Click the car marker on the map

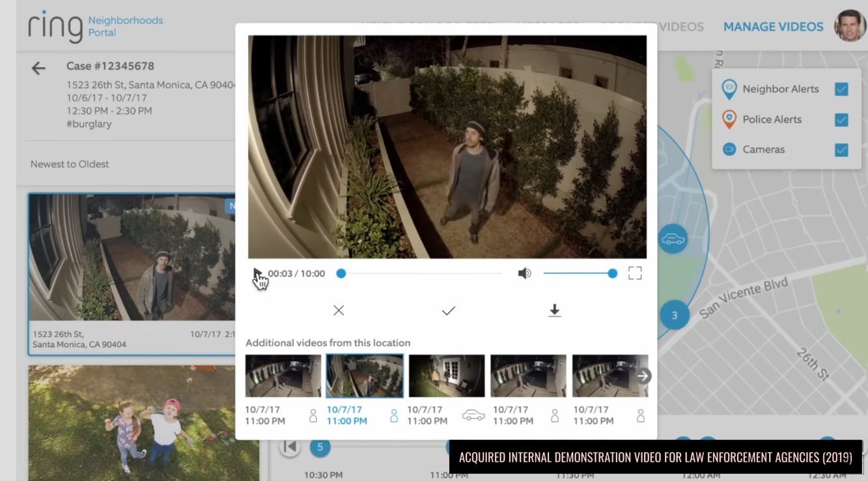tap(673, 240)
